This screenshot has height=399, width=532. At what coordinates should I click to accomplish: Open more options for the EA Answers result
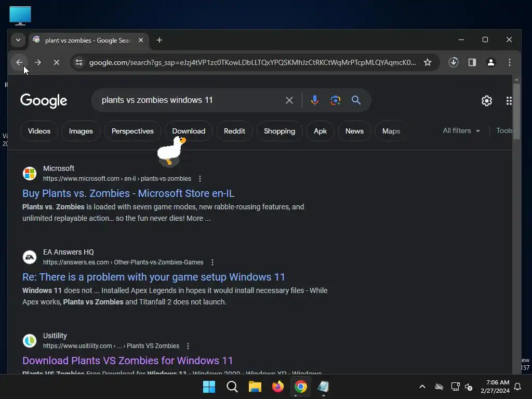pyautogui.click(x=212, y=262)
